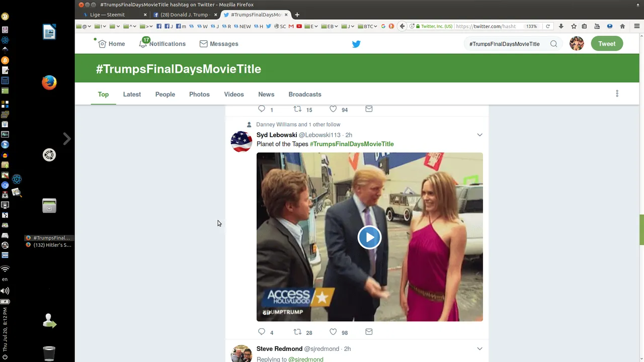
Task: Switch to the News tab
Action: click(266, 94)
